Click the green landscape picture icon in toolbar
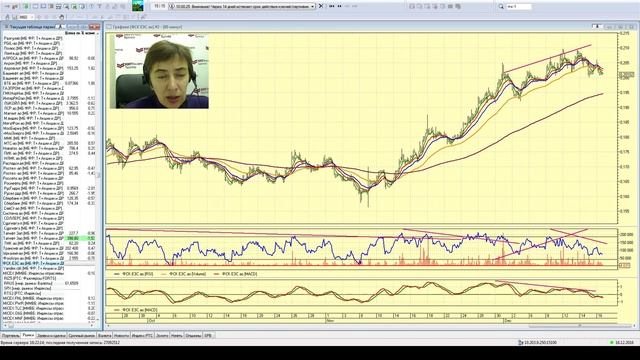640x360 pixels. 138,6
